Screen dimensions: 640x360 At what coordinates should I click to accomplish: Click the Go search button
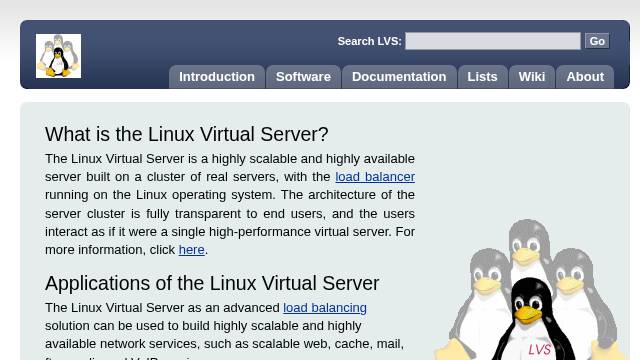597,41
